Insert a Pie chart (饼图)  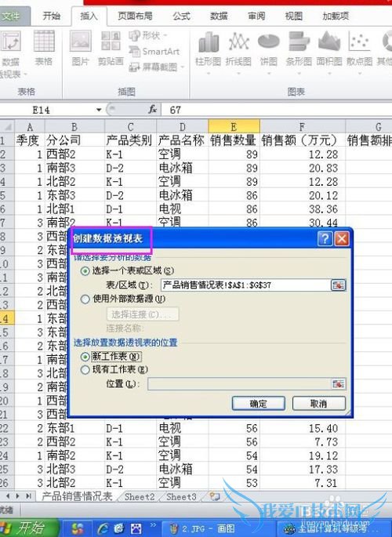pos(269,52)
